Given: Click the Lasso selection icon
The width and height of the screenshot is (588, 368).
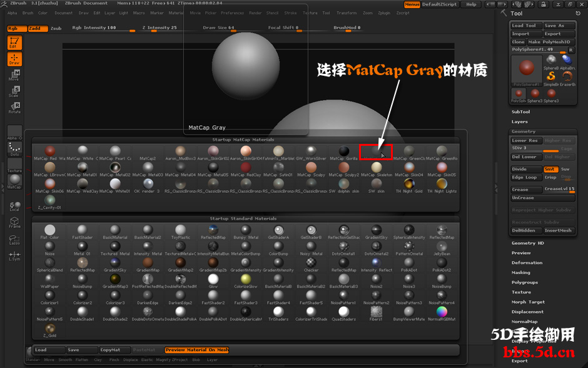Looking at the screenshot, I should click(x=14, y=239).
